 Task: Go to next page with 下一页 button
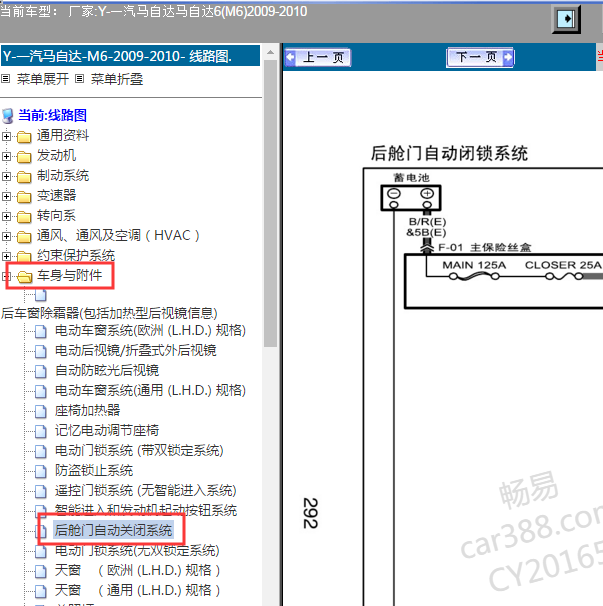click(480, 58)
